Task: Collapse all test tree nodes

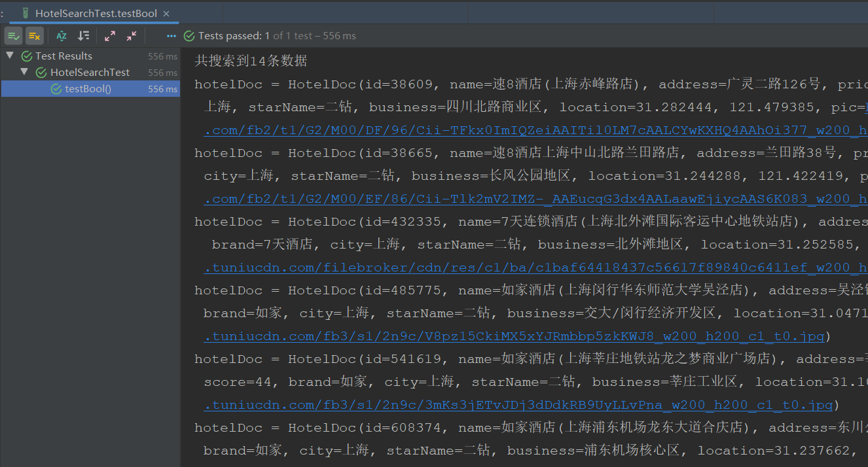Action: pyautogui.click(x=132, y=36)
